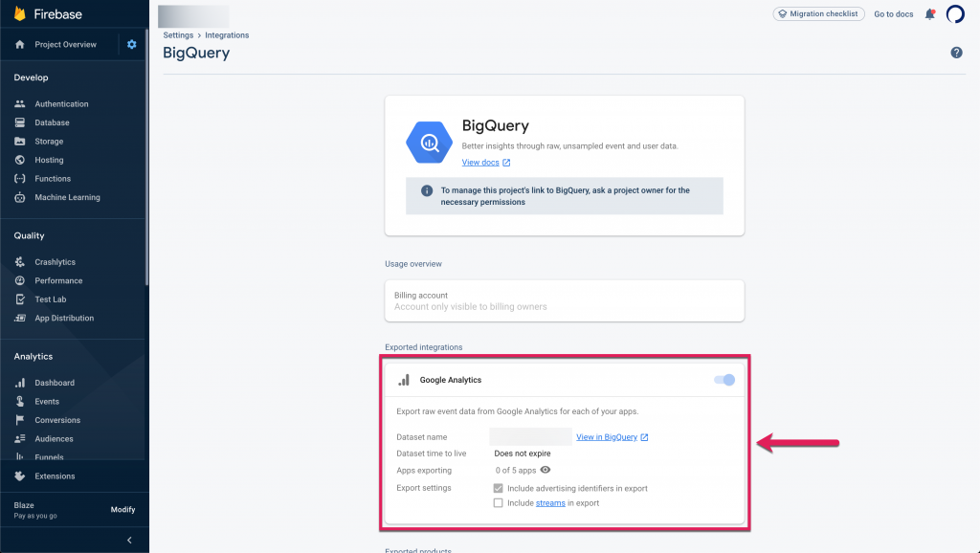The height and width of the screenshot is (553, 980).
Task: Open the BigQuery View docs link
Action: coord(480,163)
